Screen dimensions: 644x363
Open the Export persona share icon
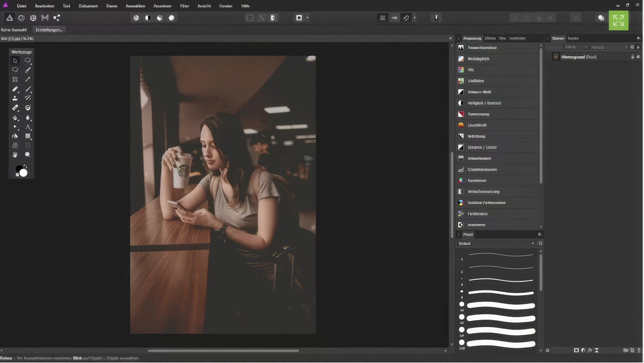57,18
